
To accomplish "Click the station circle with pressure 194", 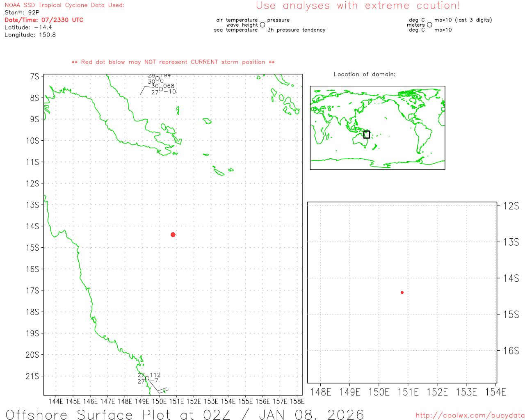I will tap(157, 78).
